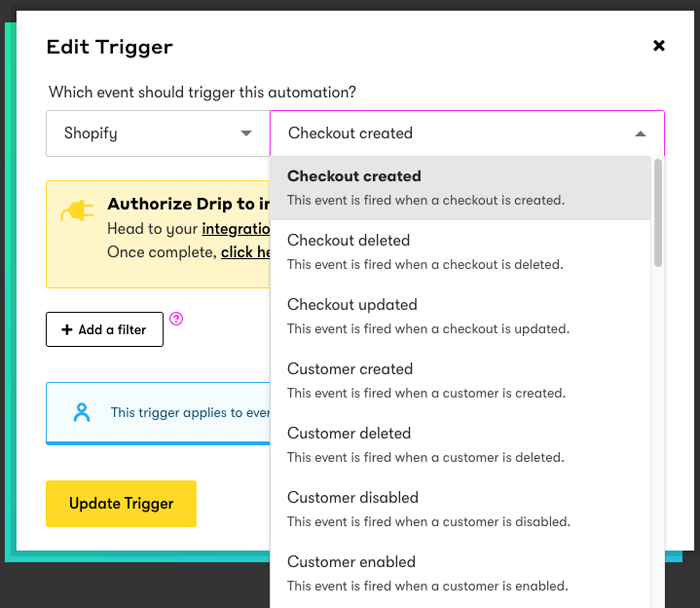Open the integrations link in the banner
This screenshot has width=700, height=608.
pyautogui.click(x=236, y=229)
